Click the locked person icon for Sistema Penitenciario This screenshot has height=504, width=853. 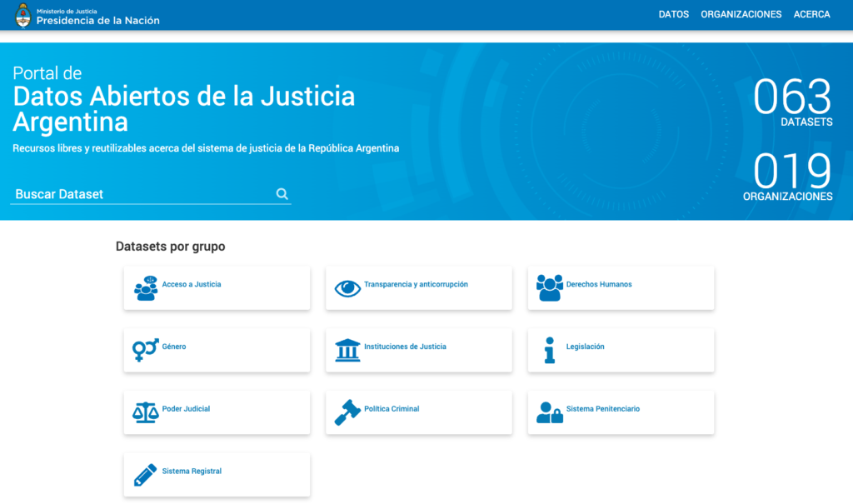550,412
